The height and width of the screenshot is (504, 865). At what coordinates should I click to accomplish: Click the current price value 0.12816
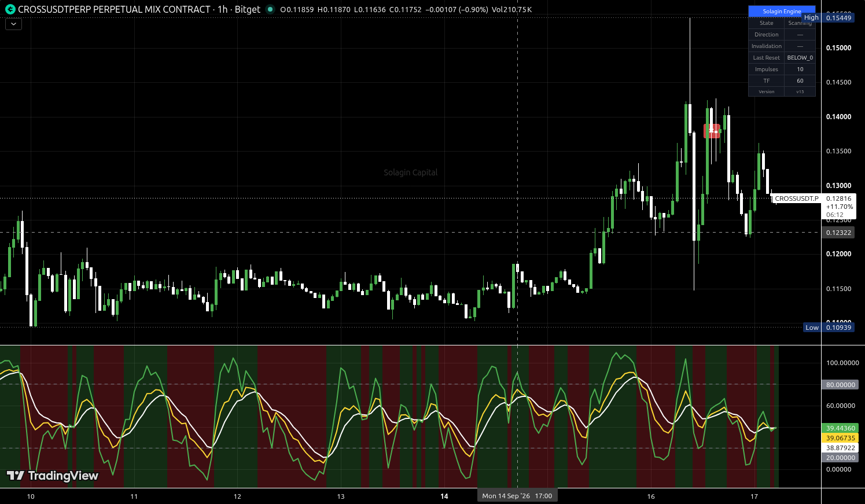[x=838, y=198]
